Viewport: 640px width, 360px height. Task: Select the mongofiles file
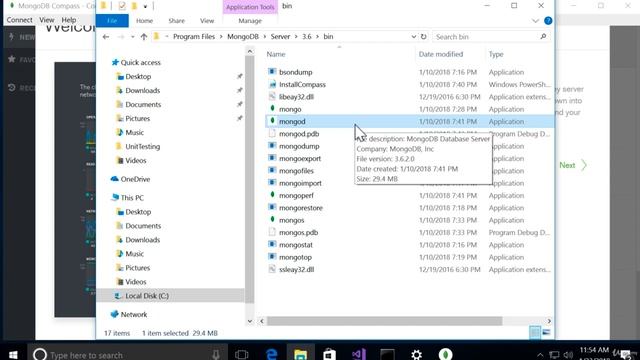(x=296, y=171)
